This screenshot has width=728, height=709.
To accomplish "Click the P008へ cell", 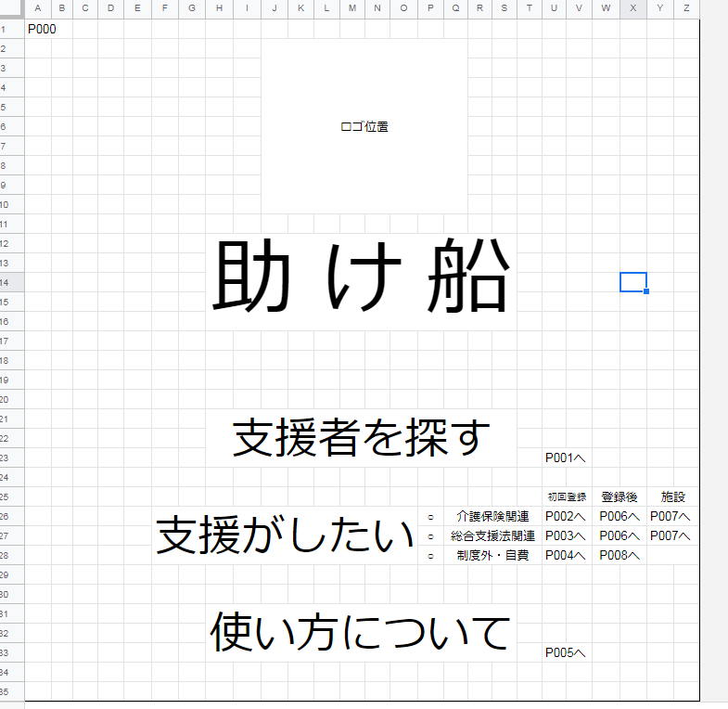I will [x=619, y=556].
